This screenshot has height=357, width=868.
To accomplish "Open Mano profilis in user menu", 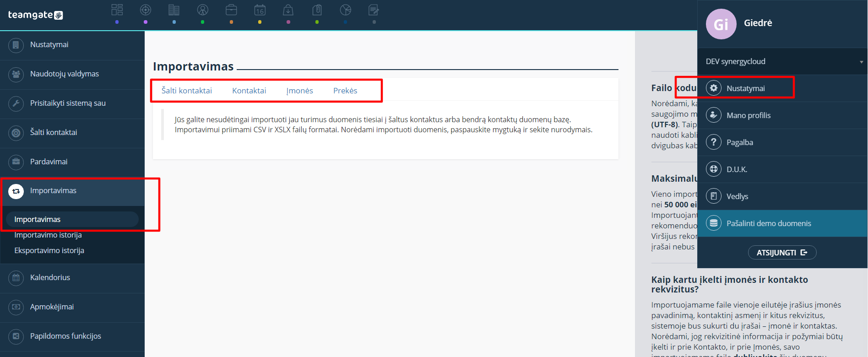I will click(x=782, y=115).
